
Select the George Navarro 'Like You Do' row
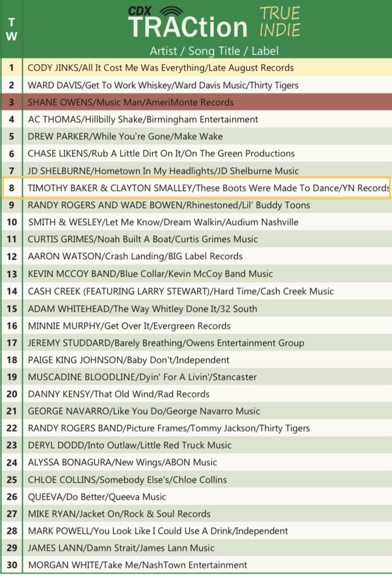pyautogui.click(x=196, y=411)
